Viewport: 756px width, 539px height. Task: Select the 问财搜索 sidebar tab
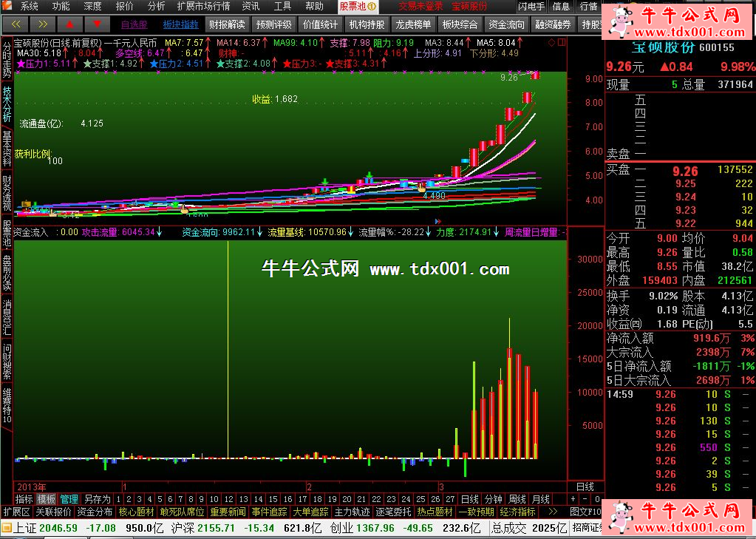click(x=7, y=362)
